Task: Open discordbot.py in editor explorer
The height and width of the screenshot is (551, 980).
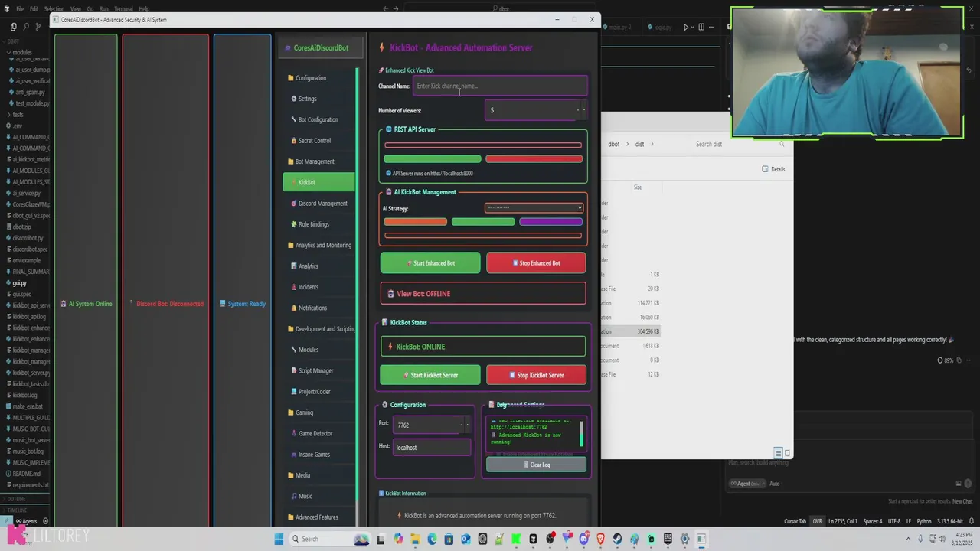Action: (28, 238)
